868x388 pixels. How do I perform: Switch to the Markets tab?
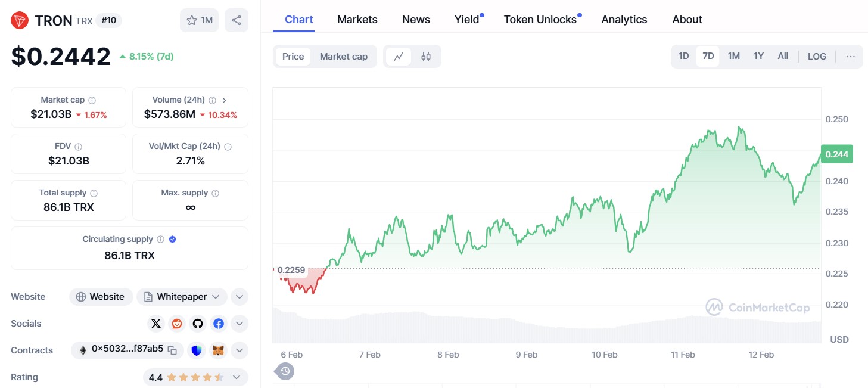point(357,19)
